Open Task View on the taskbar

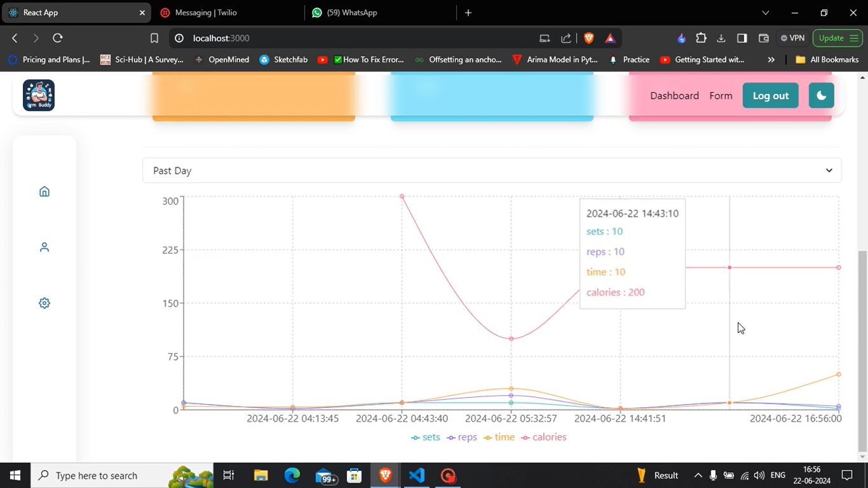coord(229,475)
